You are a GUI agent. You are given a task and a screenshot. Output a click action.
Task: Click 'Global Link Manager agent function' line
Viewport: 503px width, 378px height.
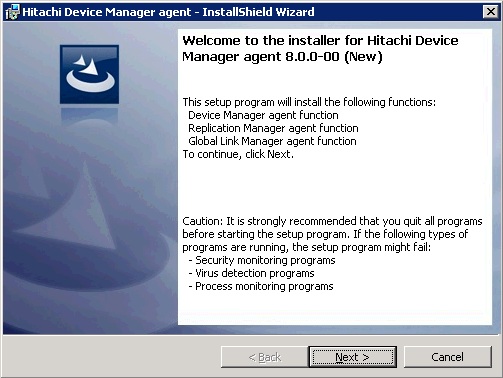(x=272, y=141)
